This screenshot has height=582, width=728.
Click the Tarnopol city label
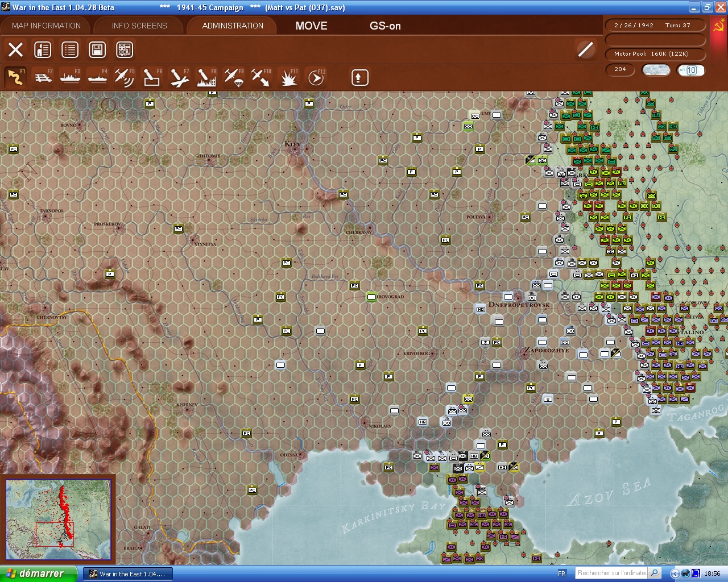click(x=52, y=211)
